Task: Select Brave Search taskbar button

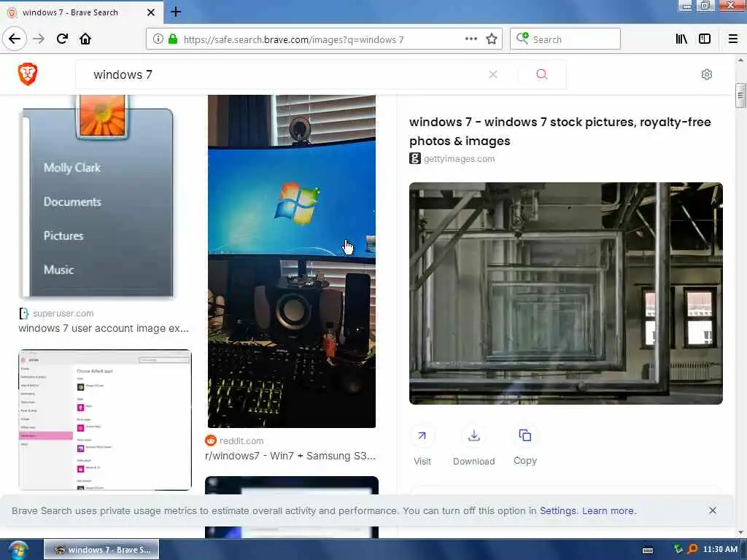Action: click(x=102, y=550)
